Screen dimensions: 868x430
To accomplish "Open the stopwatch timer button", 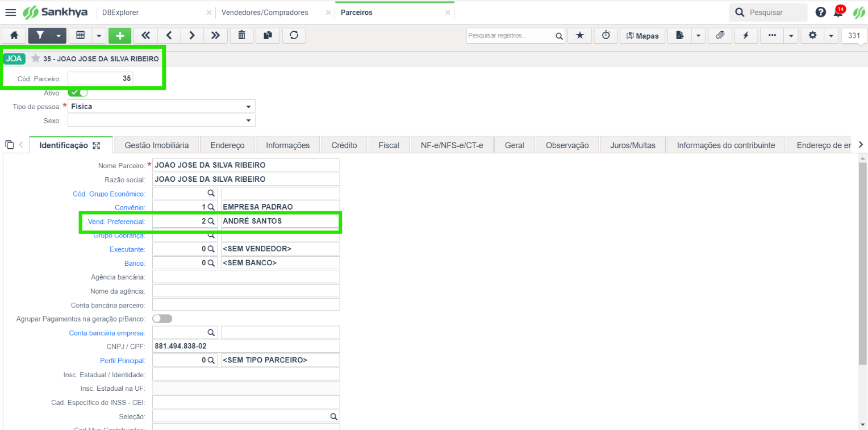I will [606, 35].
